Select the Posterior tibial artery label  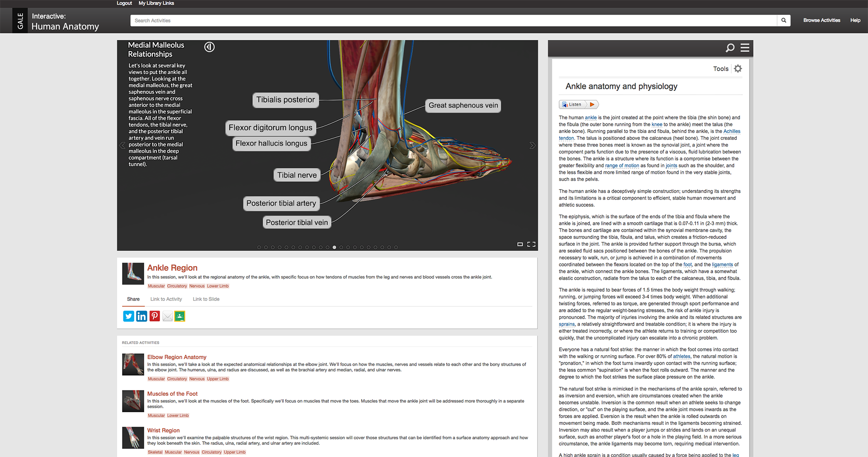point(281,204)
